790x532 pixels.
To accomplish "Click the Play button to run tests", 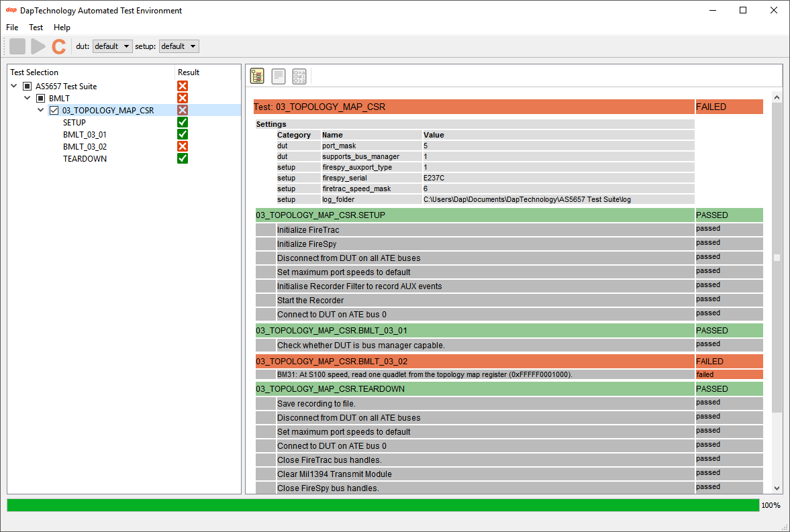I will tap(38, 46).
